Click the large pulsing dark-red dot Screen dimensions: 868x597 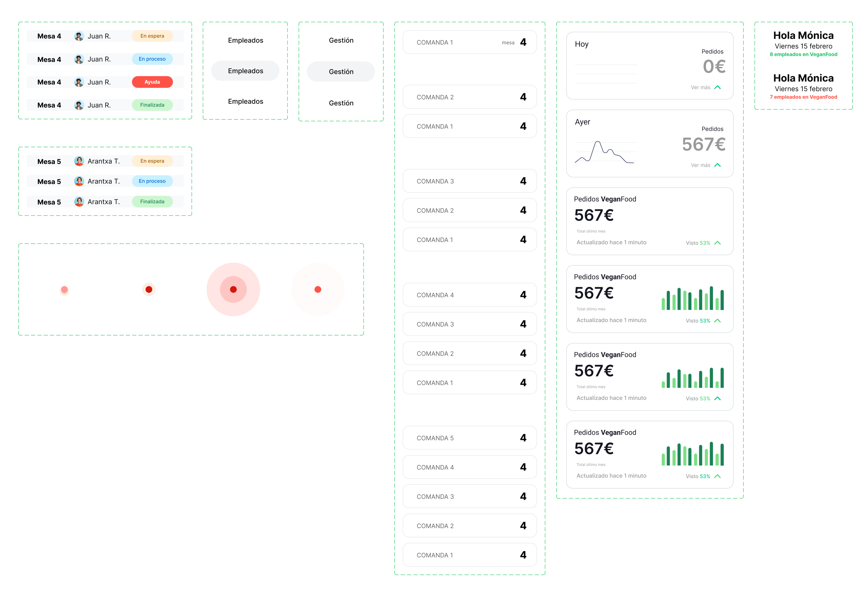(233, 289)
